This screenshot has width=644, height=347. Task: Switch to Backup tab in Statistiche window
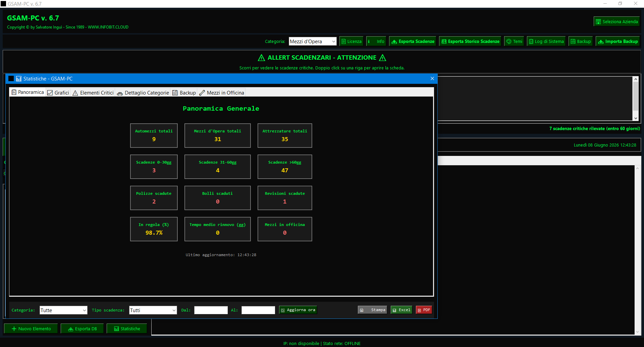[184, 93]
